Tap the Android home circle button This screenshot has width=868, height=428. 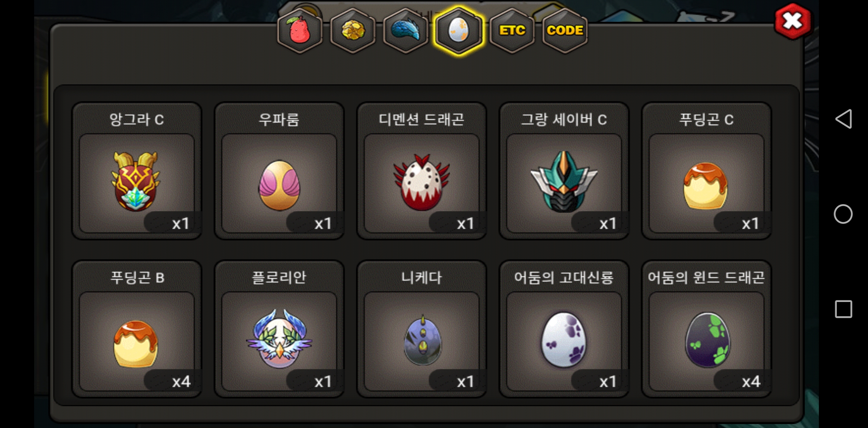843,214
